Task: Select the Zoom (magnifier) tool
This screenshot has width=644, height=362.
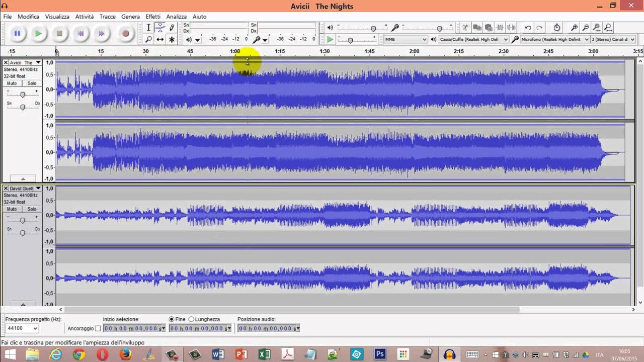Action: [x=148, y=39]
